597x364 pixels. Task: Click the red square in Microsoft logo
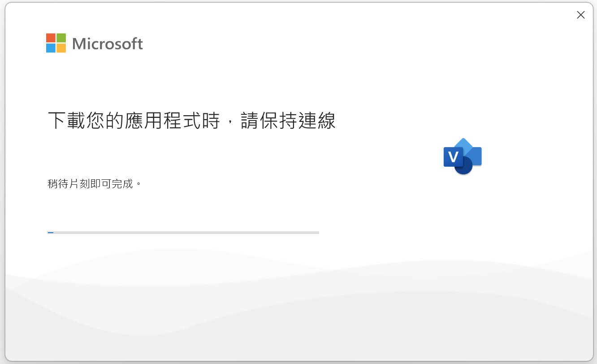[51, 38]
